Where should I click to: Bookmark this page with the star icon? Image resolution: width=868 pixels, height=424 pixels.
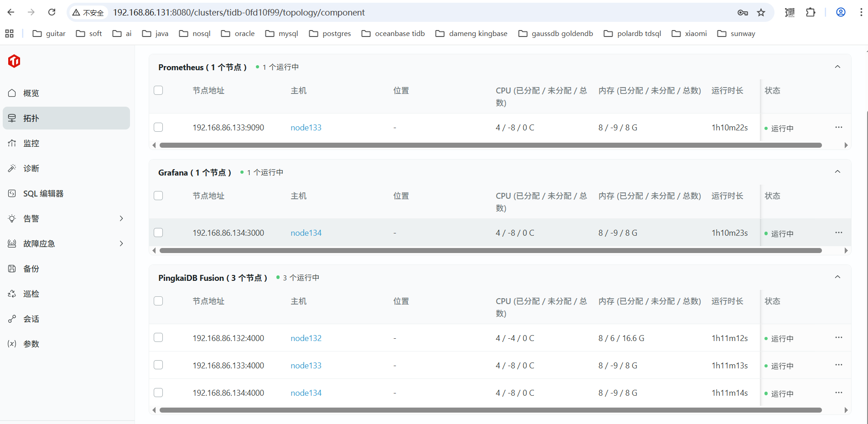pos(761,12)
